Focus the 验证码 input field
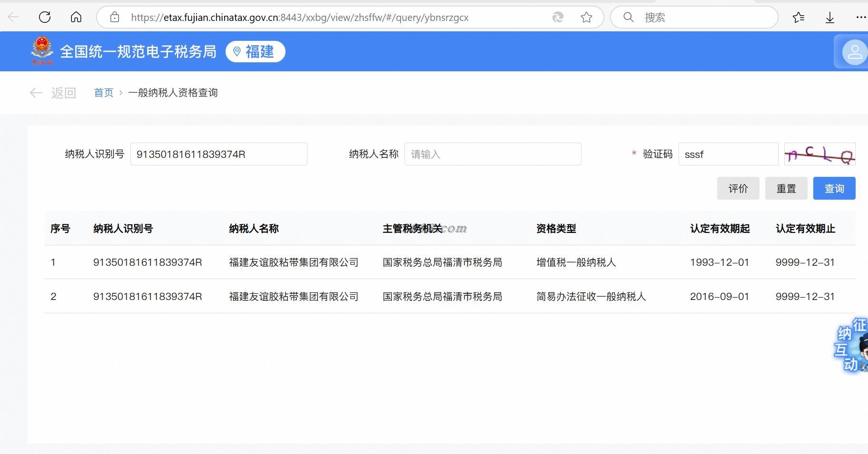 point(728,154)
